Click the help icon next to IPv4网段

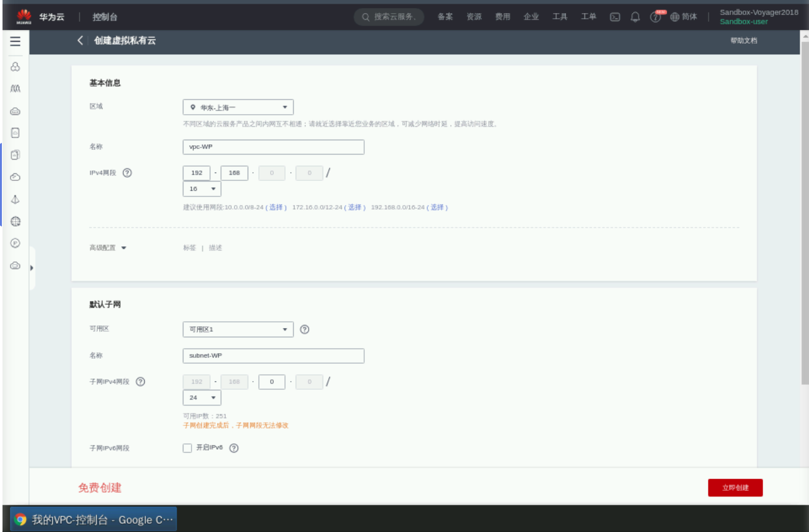click(127, 173)
